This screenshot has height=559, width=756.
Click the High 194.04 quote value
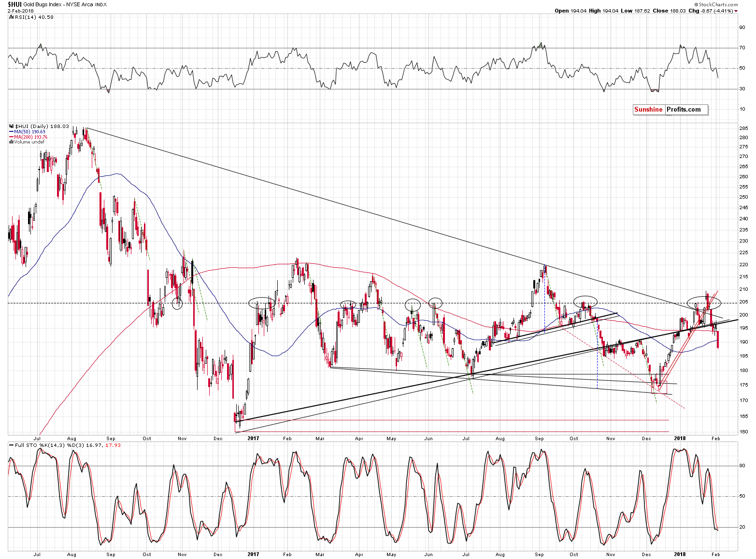(x=603, y=11)
